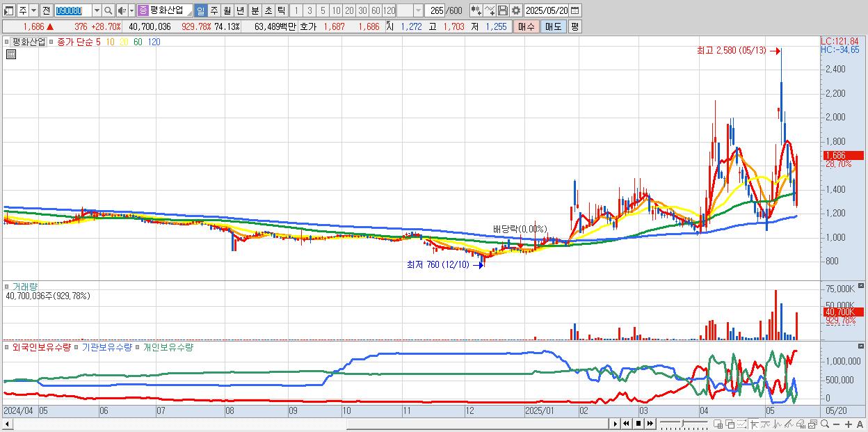
Task: Click the 평화산업 chart legend label
Action: coord(29,42)
